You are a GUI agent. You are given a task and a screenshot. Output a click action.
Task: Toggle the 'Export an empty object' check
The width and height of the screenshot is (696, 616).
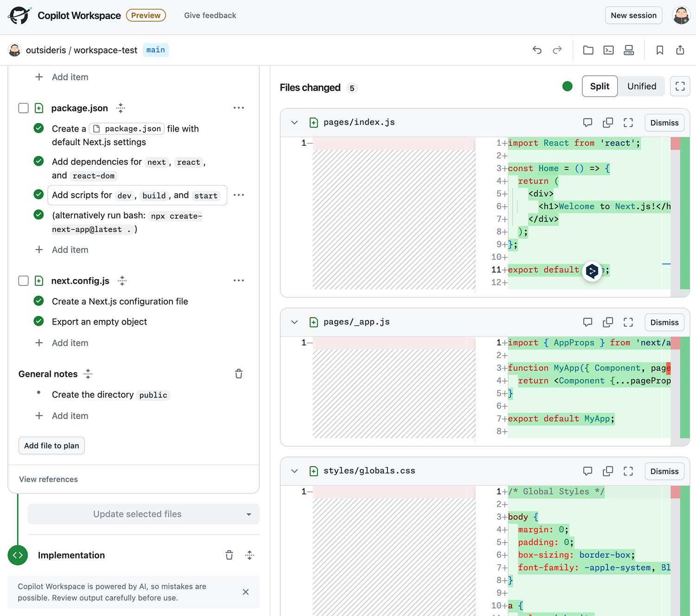point(39,321)
